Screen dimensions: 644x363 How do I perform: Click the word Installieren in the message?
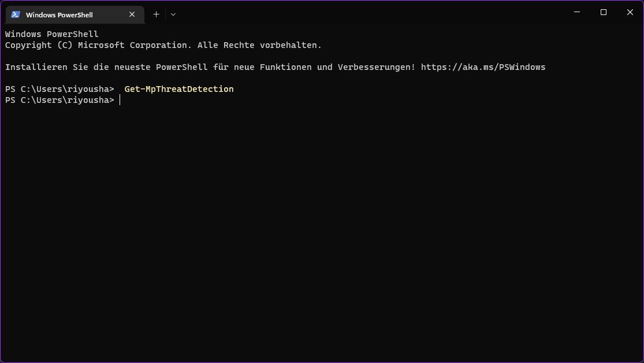coord(36,67)
